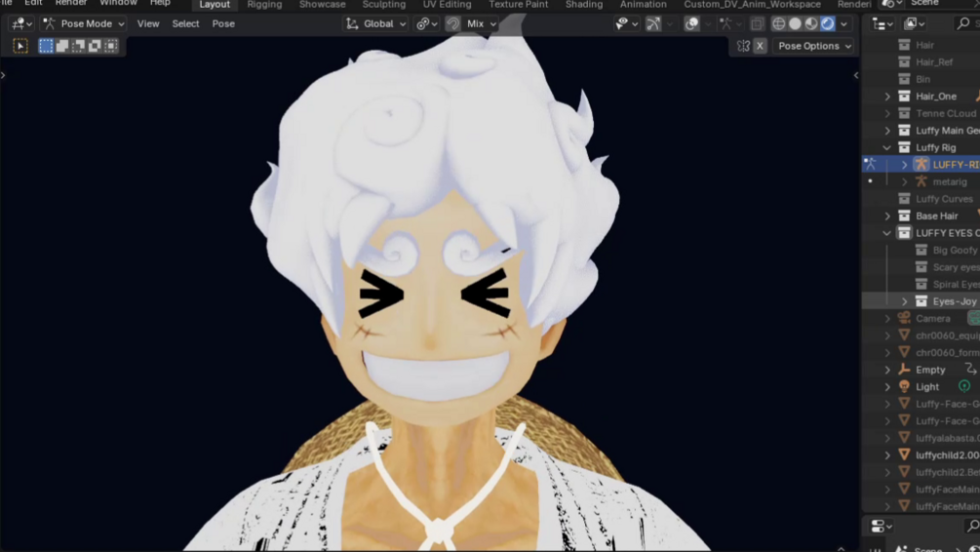The height and width of the screenshot is (552, 980).
Task: Open the Window menu
Action: (118, 3)
